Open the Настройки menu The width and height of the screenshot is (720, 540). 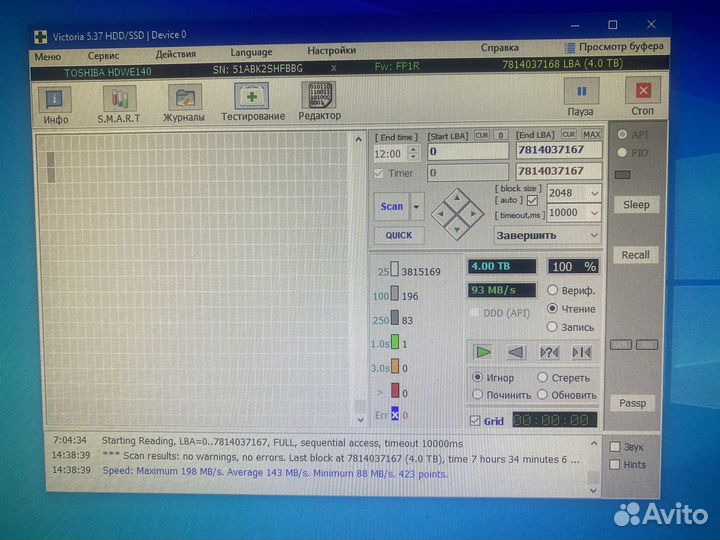332,51
